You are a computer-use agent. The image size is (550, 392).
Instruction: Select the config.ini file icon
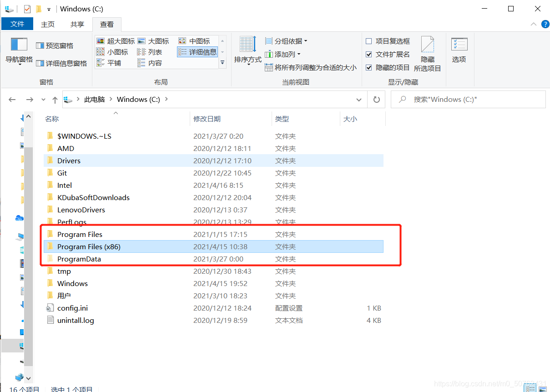(50, 308)
